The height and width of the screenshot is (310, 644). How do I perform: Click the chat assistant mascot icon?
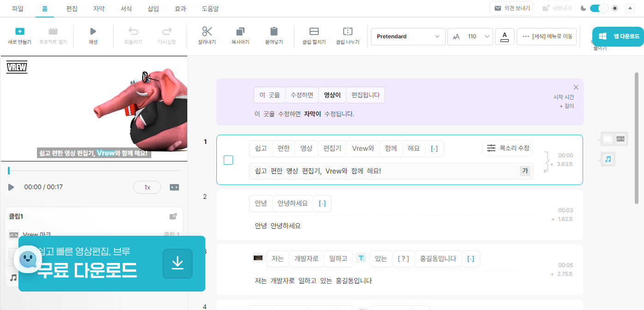click(28, 259)
